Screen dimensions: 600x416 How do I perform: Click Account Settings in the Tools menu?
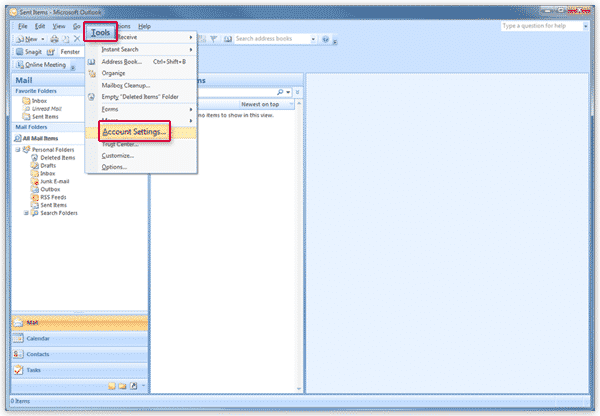click(x=135, y=132)
